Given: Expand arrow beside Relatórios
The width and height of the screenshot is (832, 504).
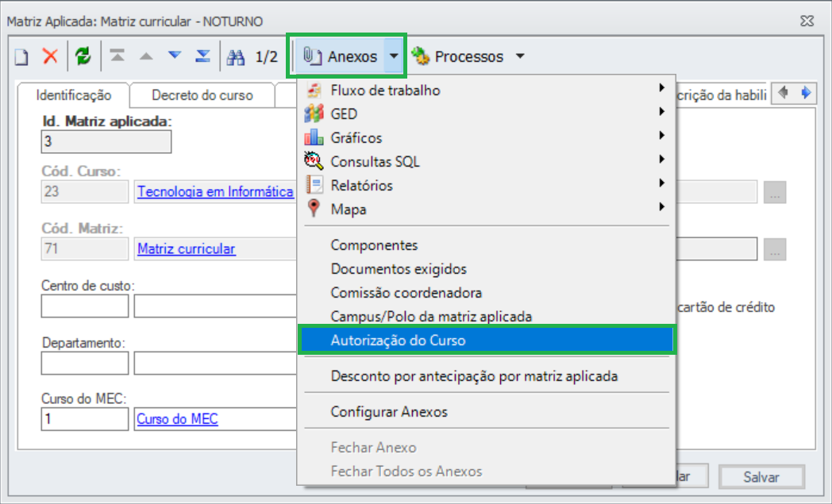Looking at the screenshot, I should 661,183.
